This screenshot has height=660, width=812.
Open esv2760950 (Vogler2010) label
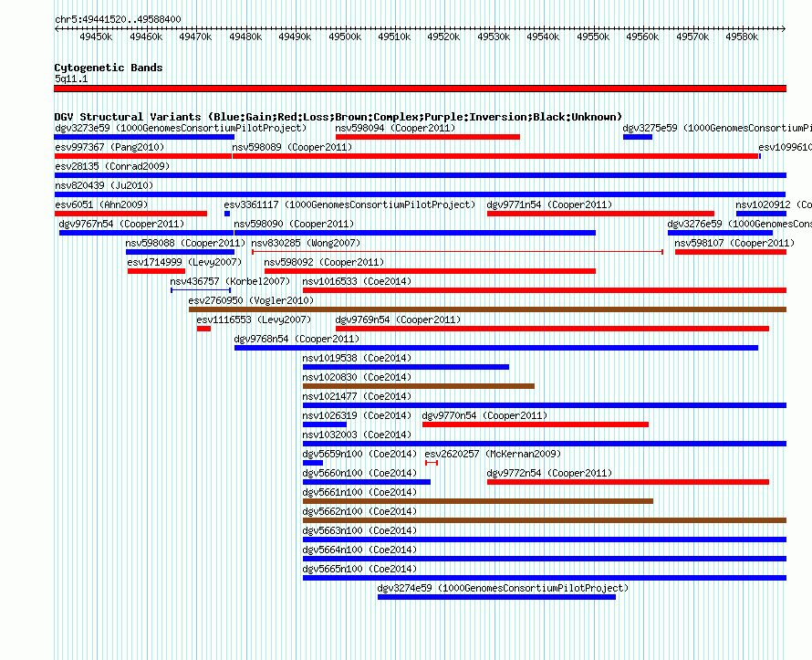pyautogui.click(x=251, y=300)
